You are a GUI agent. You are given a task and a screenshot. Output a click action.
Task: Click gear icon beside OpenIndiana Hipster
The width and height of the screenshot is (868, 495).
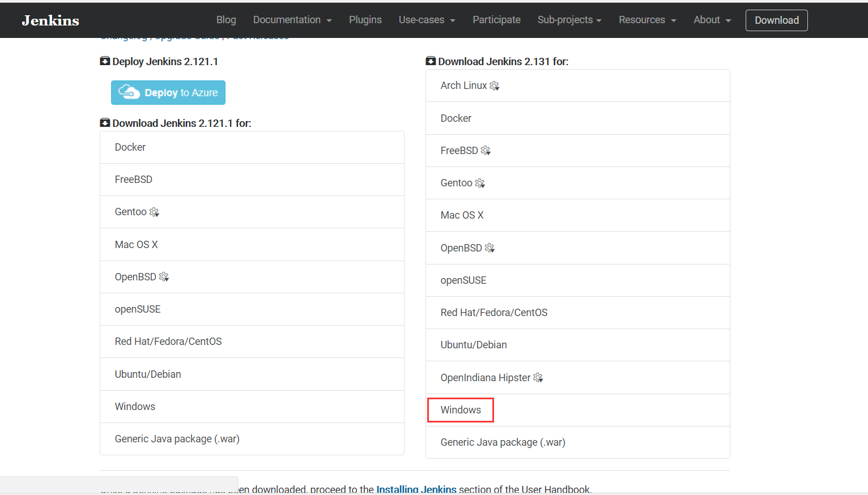[538, 378]
